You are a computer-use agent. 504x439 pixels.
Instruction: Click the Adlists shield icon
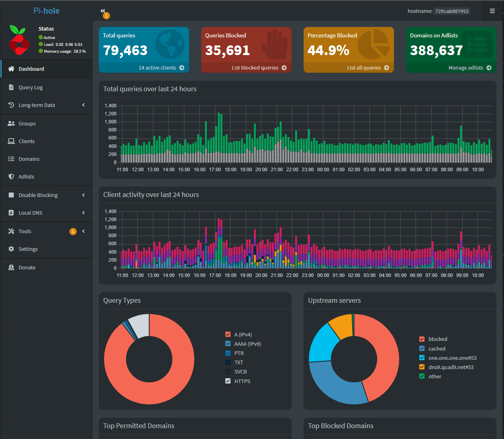point(11,176)
